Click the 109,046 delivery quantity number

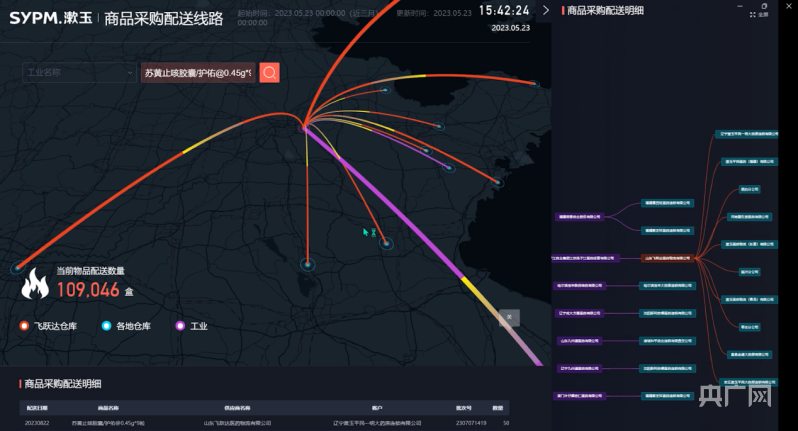88,290
